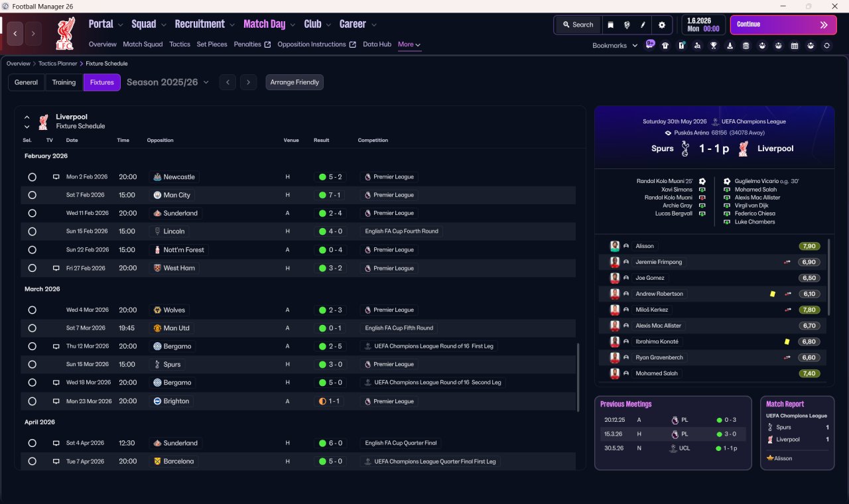Select the Barcelona fixture radio button
The height and width of the screenshot is (504, 849).
[x=32, y=461]
